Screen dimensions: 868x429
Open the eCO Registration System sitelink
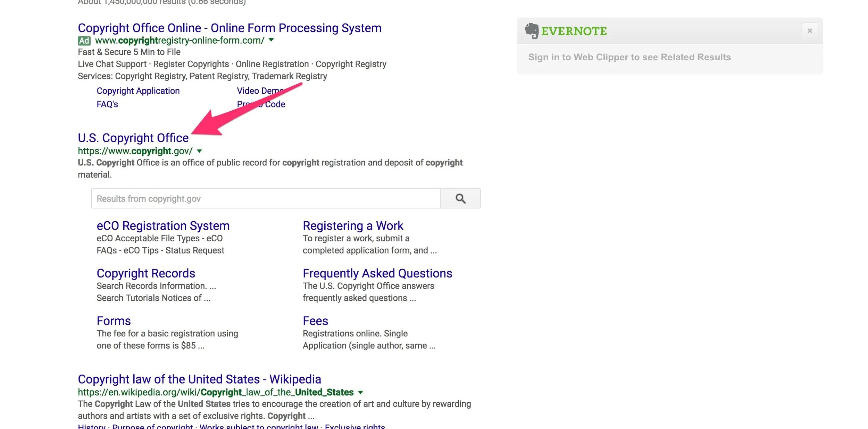click(x=163, y=226)
